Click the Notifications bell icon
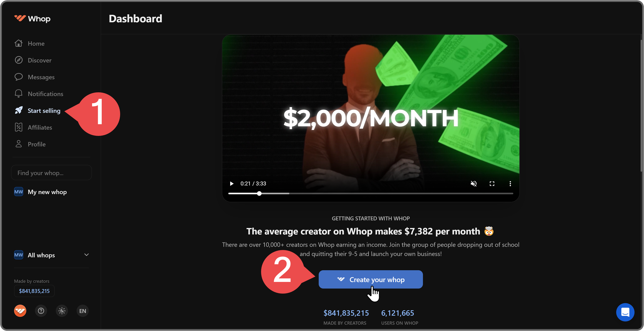The height and width of the screenshot is (331, 644). (x=19, y=94)
